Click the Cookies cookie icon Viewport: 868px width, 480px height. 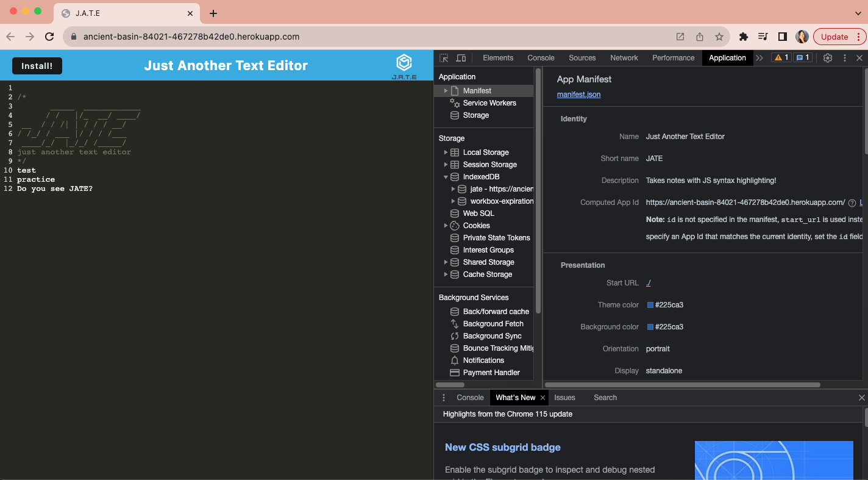455,226
